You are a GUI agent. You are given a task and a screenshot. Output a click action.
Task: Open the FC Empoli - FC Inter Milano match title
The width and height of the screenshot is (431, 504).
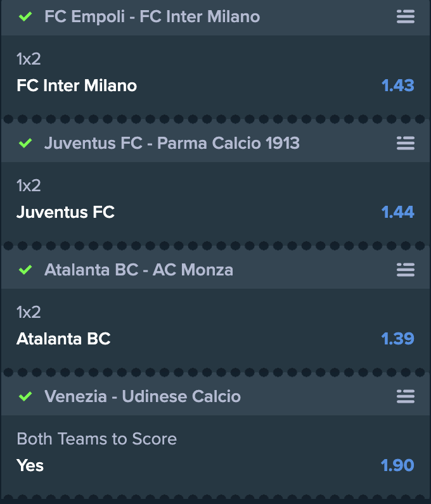click(x=152, y=16)
